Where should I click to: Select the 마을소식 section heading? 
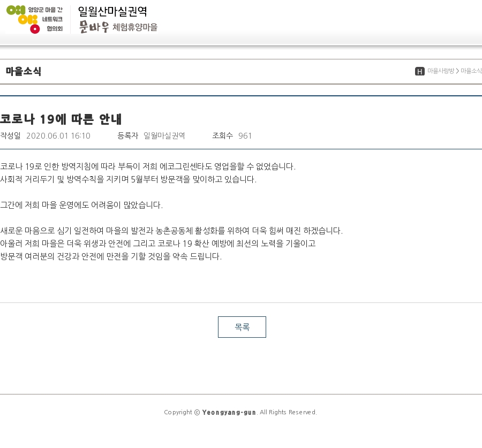[x=24, y=71]
